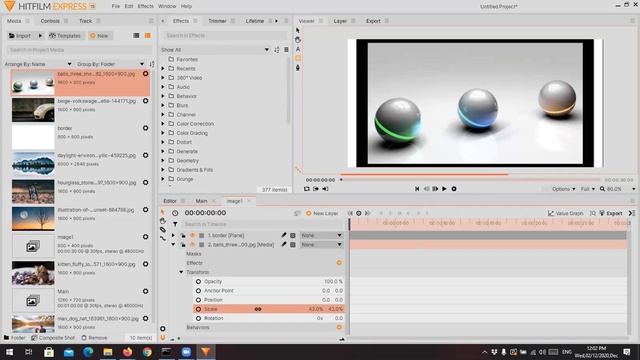The height and width of the screenshot is (360, 640).
Task: Collapse the balls_three media layer
Action: 173,244
